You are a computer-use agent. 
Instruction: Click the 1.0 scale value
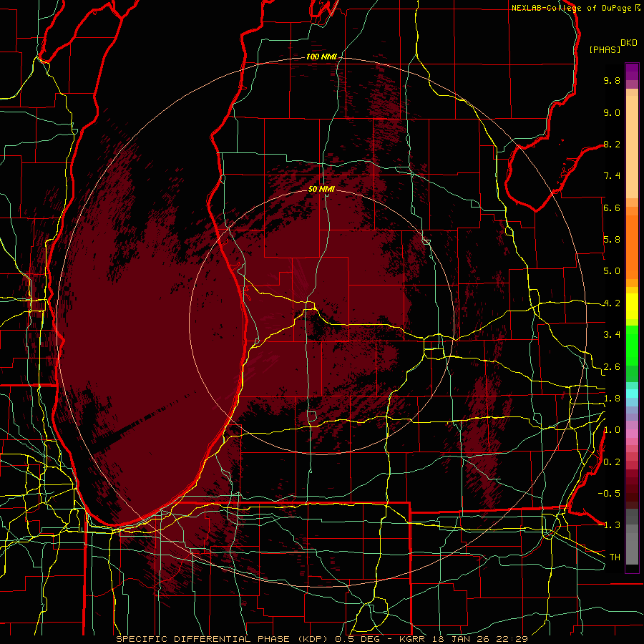click(x=612, y=430)
